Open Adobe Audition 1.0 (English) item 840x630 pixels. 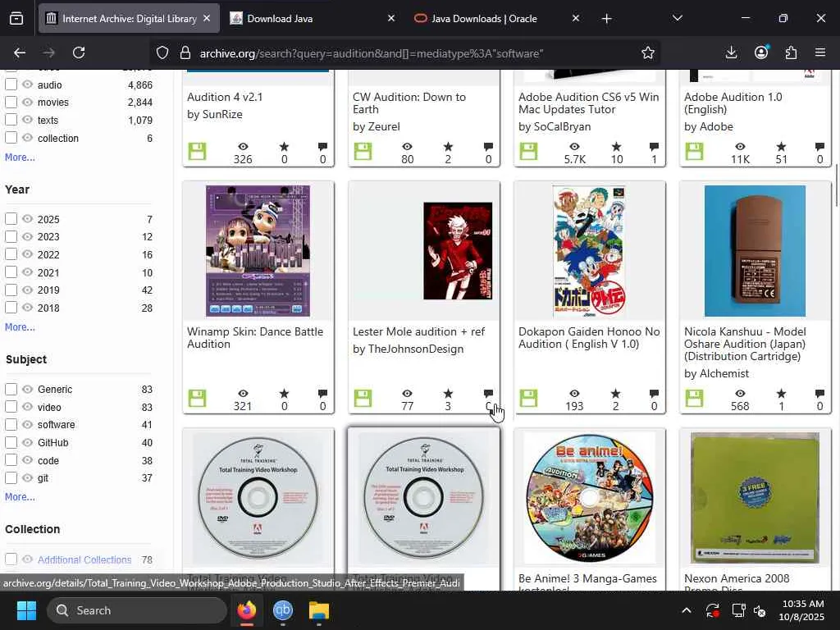tap(733, 103)
